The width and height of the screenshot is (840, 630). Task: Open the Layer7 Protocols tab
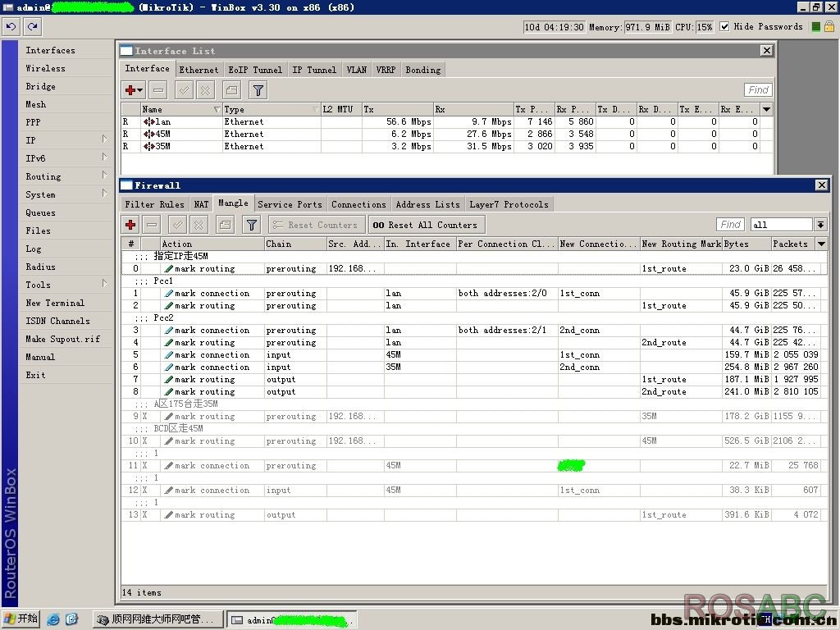(509, 204)
